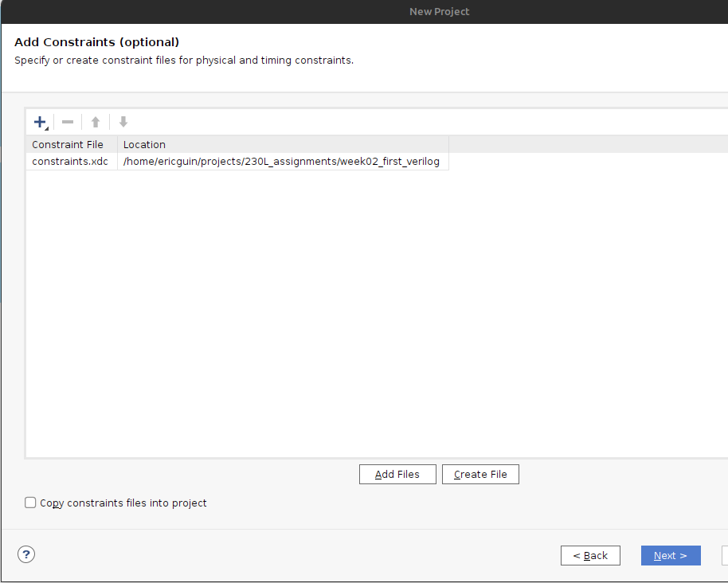Click the plus icon to add constraints
The width and height of the screenshot is (728, 583).
click(x=40, y=122)
